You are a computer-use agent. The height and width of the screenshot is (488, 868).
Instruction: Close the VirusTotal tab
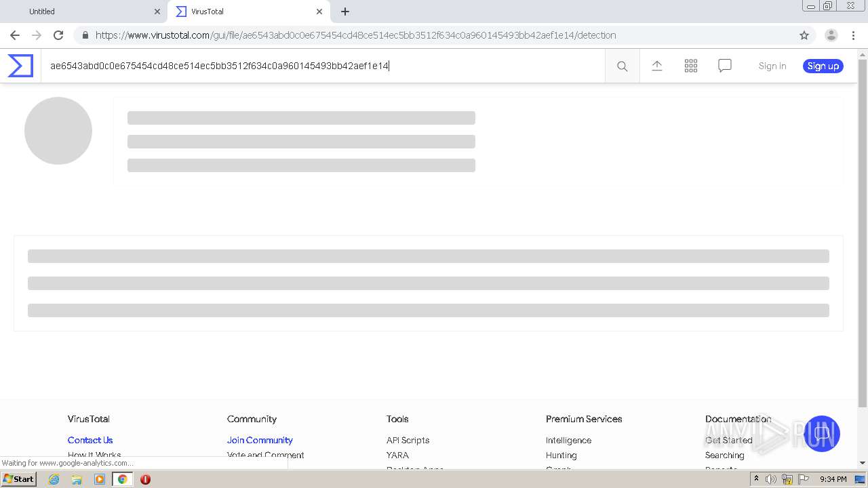319,12
